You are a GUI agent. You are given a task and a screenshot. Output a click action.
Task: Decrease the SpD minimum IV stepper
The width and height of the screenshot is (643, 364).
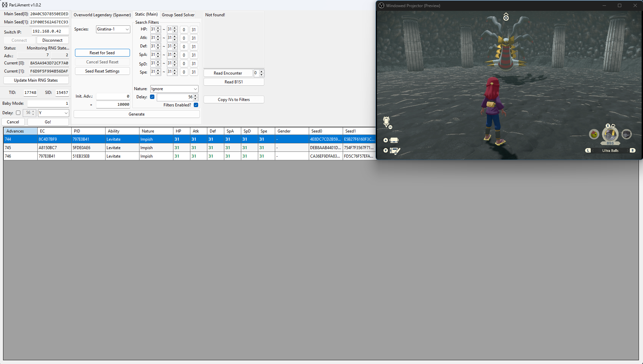pyautogui.click(x=158, y=65)
